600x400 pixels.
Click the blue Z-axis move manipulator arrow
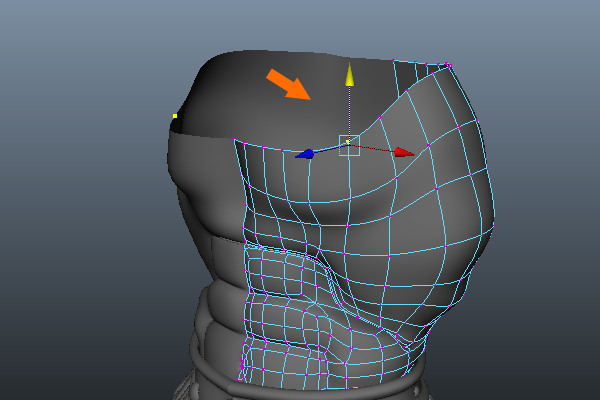click(305, 154)
